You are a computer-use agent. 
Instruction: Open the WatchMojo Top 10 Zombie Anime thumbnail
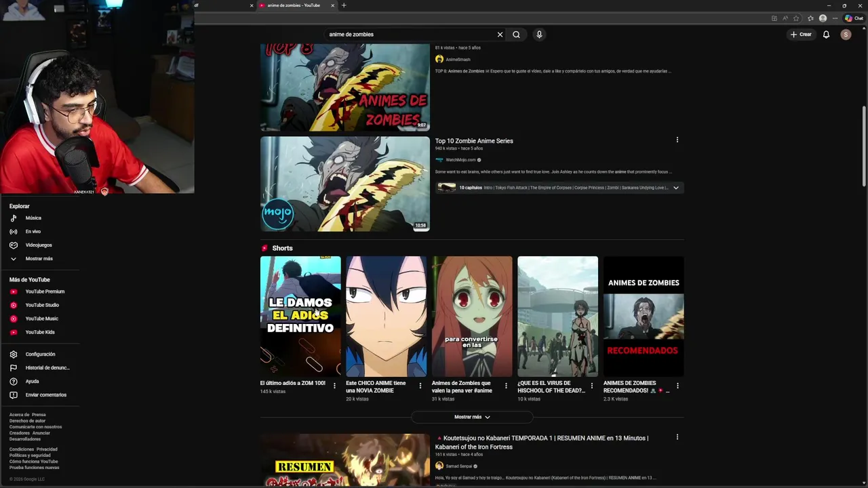(x=345, y=184)
